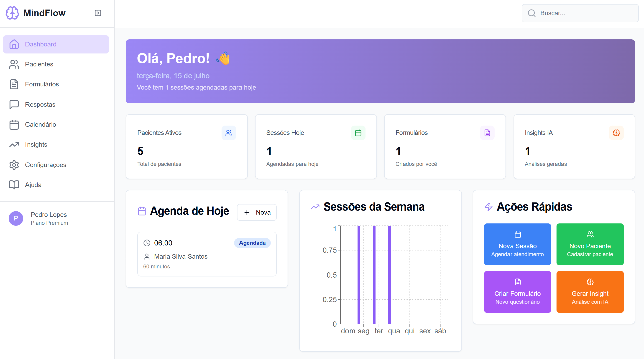Screen dimensions: 644x359
Task: Click the Ajuda book icon
Action: [x=14, y=185]
